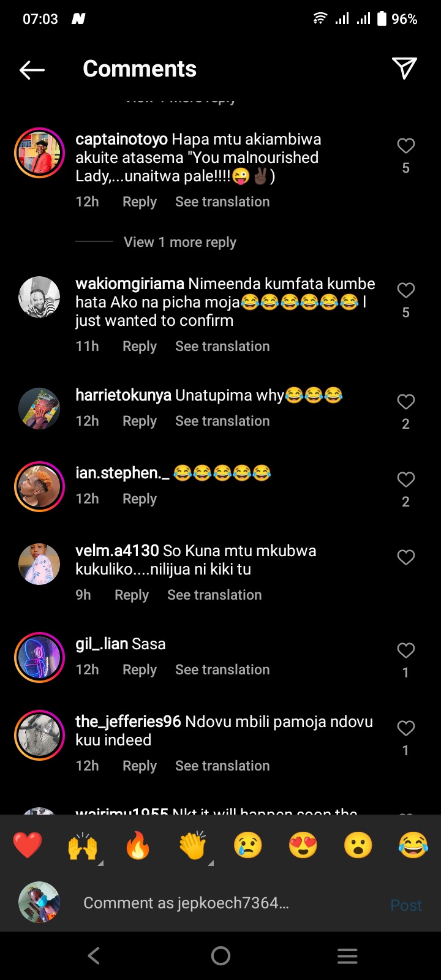Viewport: 441px width, 980px height.
Task: Open Android recent apps menu button
Action: pos(347,956)
